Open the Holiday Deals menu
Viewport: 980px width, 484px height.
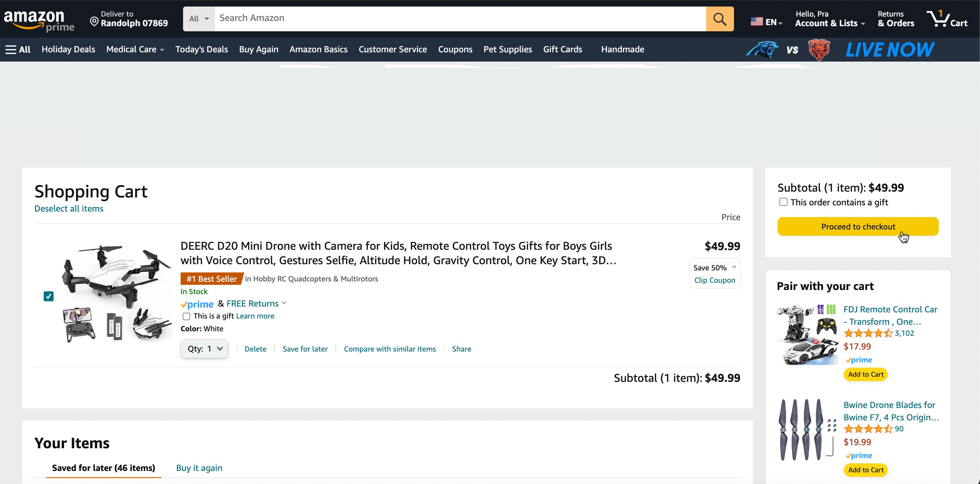click(68, 49)
